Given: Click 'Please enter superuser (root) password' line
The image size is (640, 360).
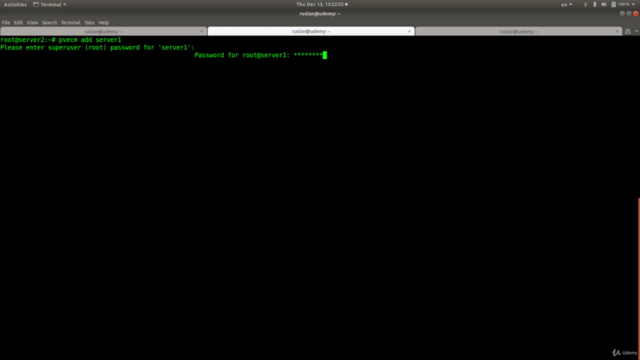Looking at the screenshot, I should tap(97, 47).
